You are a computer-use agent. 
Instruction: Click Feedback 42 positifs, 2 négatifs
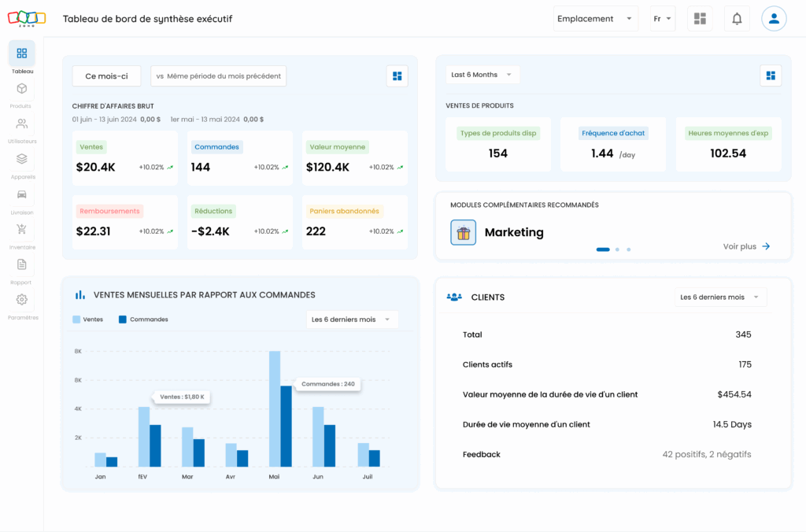point(707,454)
